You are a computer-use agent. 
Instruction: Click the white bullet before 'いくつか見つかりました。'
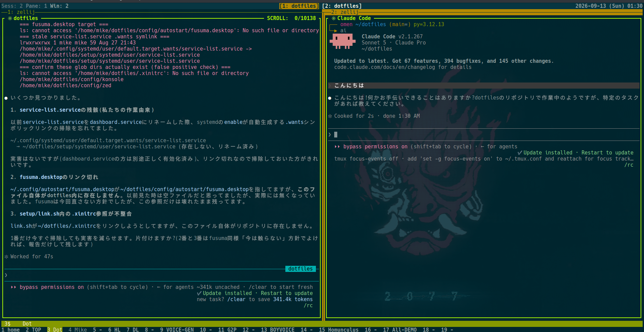6,98
